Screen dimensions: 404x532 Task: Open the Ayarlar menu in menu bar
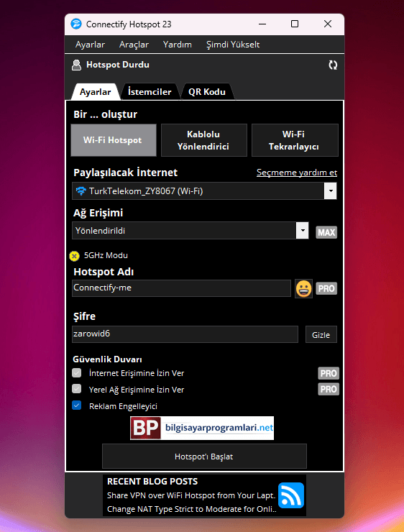(x=91, y=45)
